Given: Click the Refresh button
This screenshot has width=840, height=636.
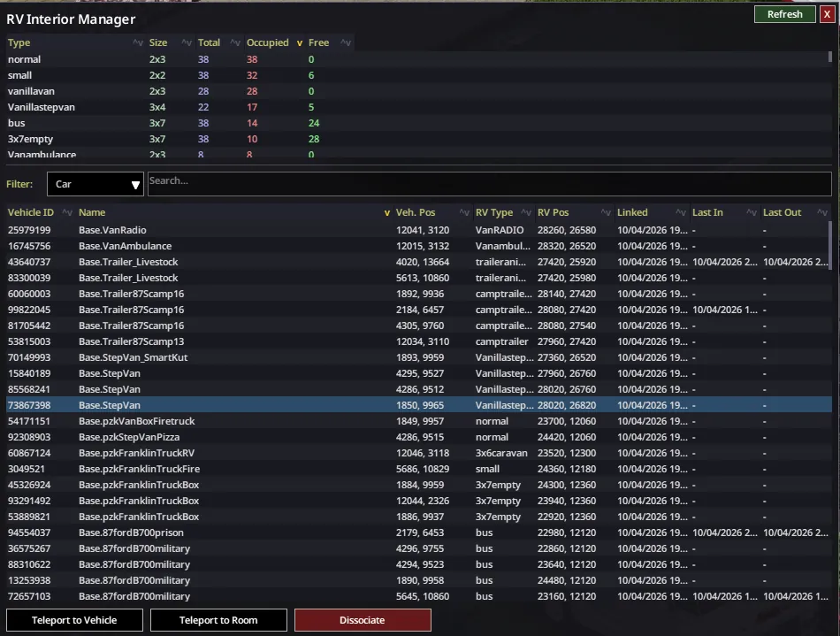Looking at the screenshot, I should click(x=784, y=14).
